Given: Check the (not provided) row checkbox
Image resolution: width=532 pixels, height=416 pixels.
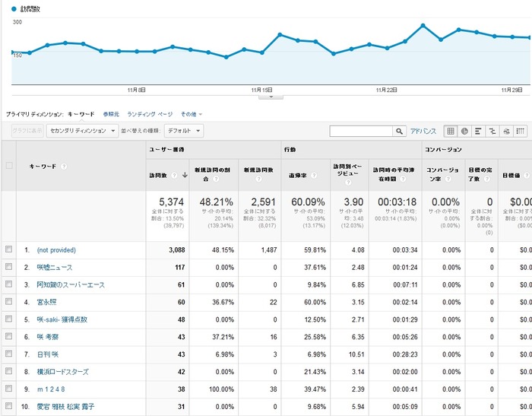Looking at the screenshot, I should [9, 249].
